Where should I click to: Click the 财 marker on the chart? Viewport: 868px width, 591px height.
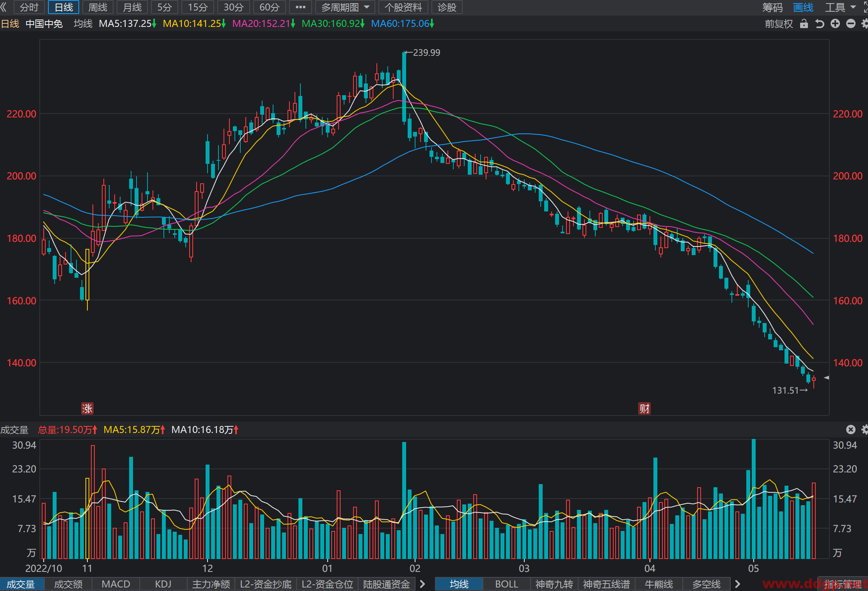point(644,408)
